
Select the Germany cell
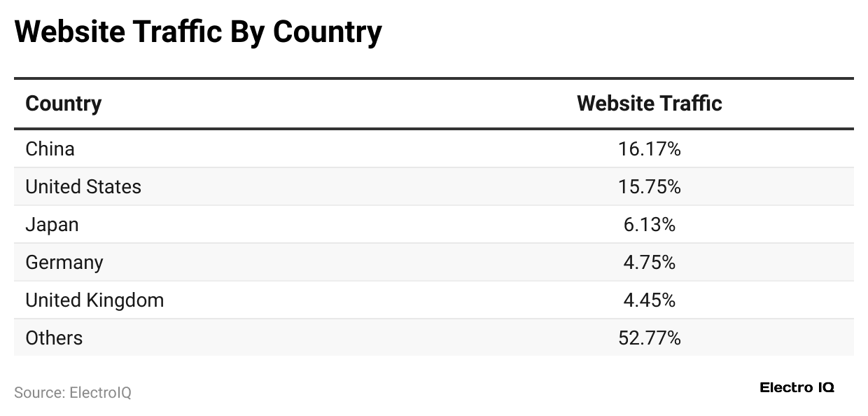(64, 262)
